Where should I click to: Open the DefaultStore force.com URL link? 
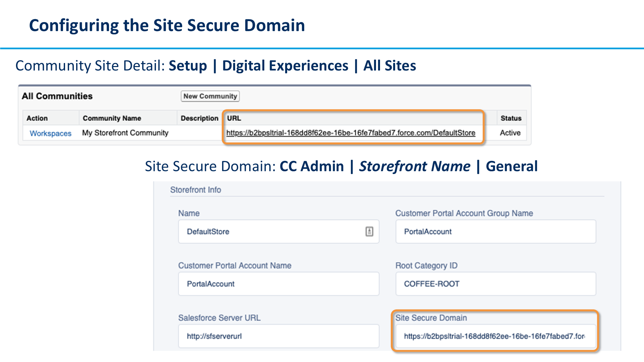point(351,133)
